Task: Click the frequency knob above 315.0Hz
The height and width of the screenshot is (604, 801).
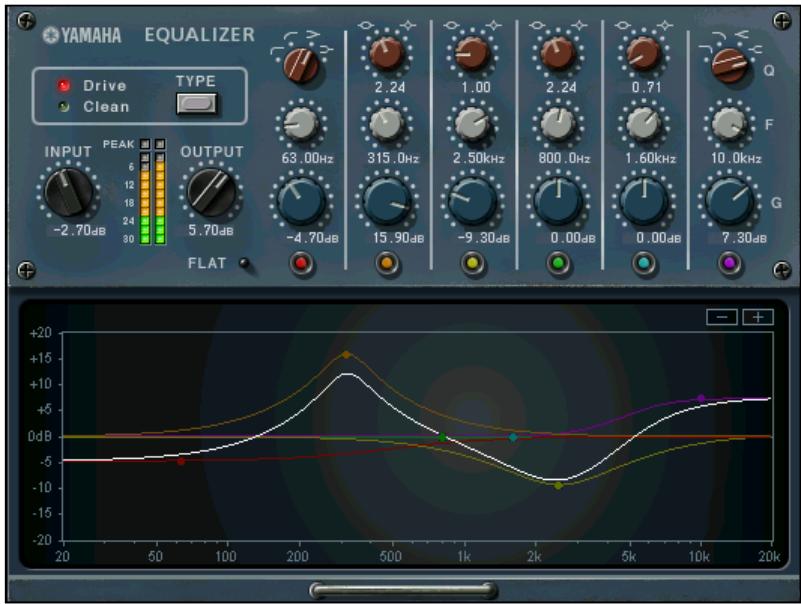Action: tap(387, 124)
